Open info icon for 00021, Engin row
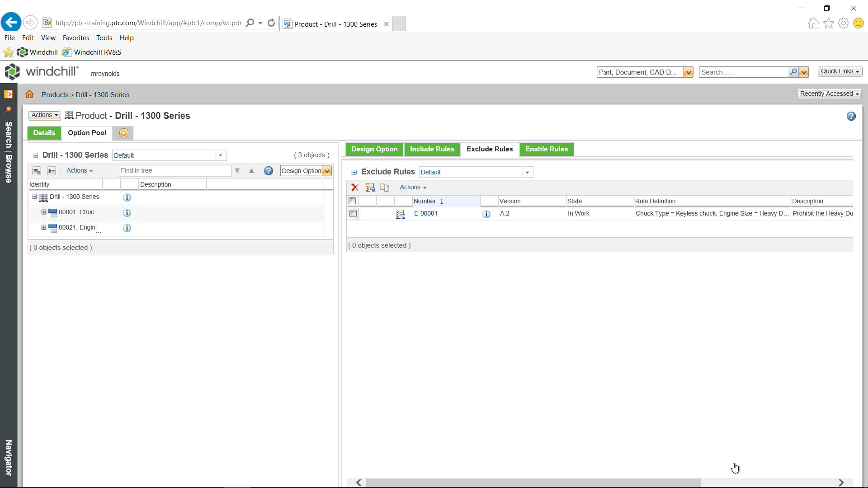Image resolution: width=868 pixels, height=488 pixels. pos(127,228)
